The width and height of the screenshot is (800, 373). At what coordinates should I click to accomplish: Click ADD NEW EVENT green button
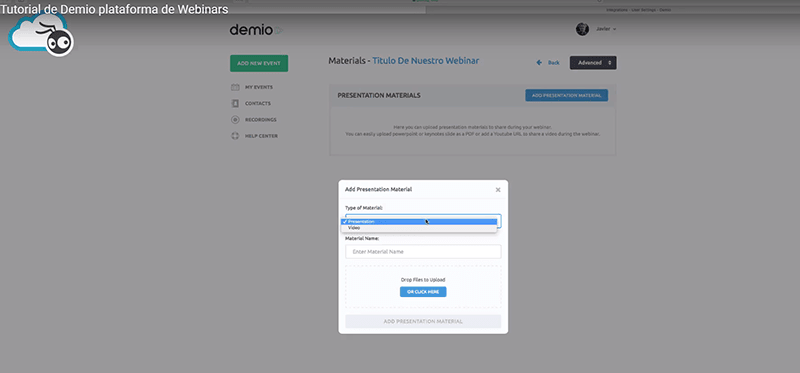[259, 63]
